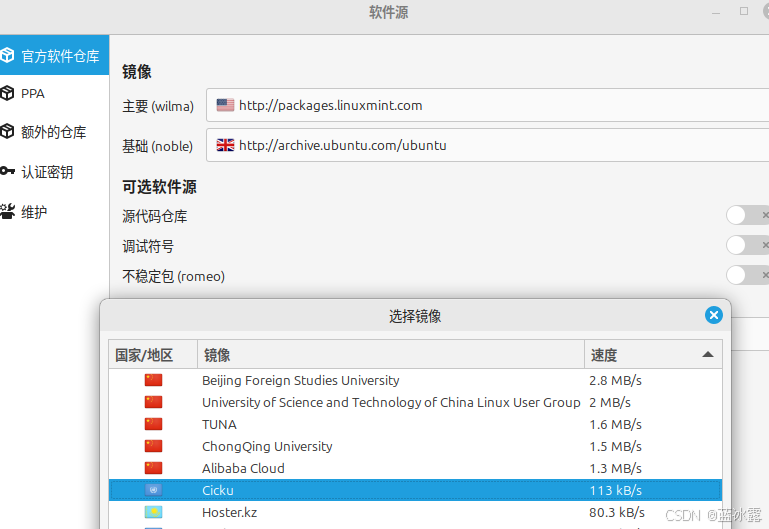
Task: Select the ChongQing University mirror
Action: pyautogui.click(x=415, y=447)
